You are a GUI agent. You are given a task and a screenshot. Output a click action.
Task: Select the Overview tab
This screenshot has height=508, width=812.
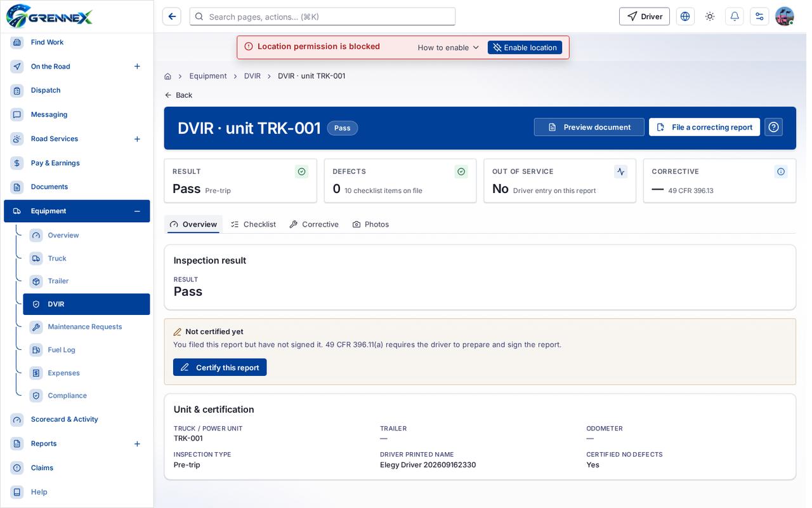coord(193,224)
